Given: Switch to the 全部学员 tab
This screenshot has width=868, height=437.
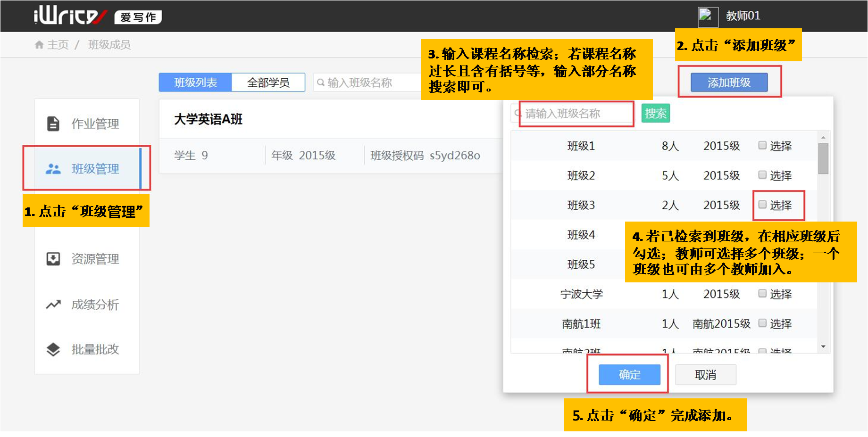Looking at the screenshot, I should pyautogui.click(x=268, y=82).
